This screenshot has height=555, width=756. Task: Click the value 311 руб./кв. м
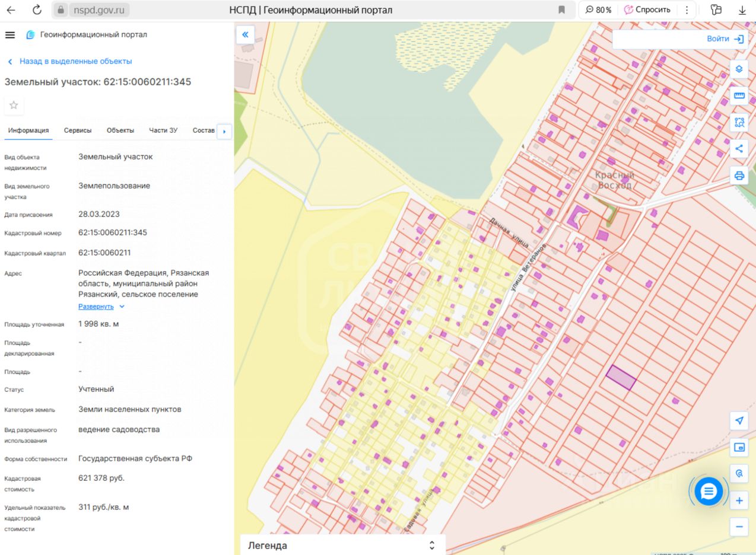(104, 507)
